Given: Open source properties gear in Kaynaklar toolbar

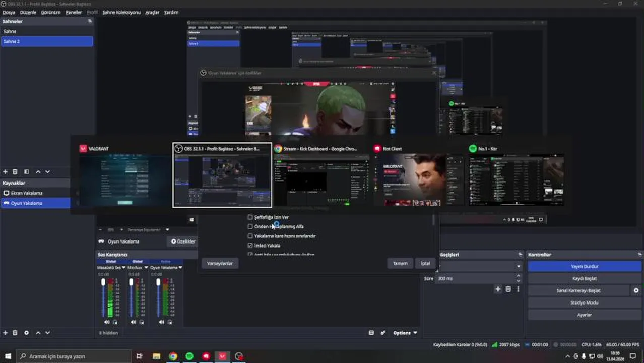Looking at the screenshot, I should [x=27, y=333].
